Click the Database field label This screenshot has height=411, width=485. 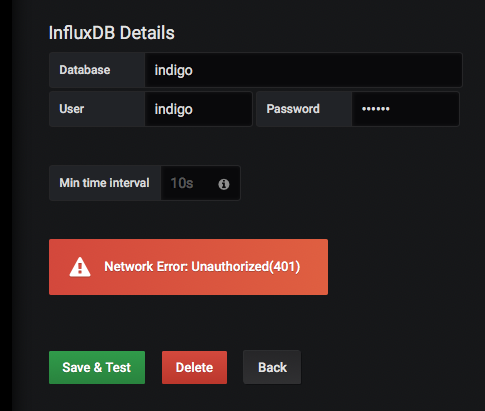pyautogui.click(x=85, y=70)
